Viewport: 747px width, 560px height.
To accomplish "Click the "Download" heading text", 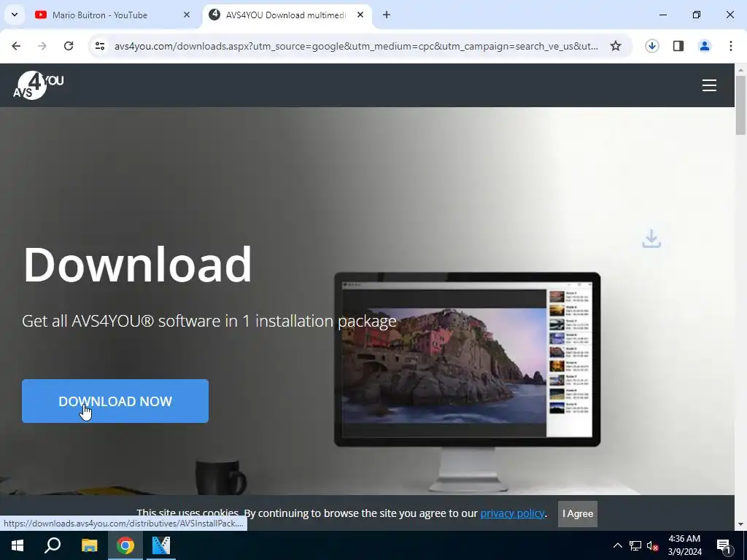I will point(137,264).
